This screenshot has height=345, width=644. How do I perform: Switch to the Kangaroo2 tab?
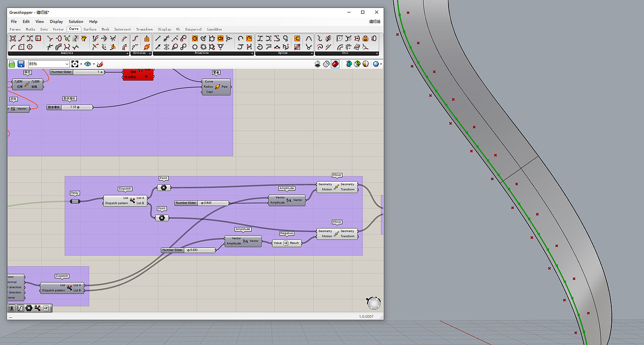tap(193, 29)
